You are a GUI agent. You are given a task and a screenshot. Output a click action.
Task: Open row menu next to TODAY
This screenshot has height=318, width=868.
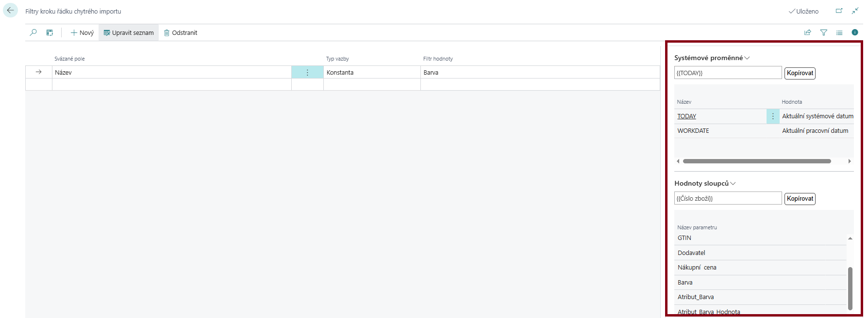773,116
